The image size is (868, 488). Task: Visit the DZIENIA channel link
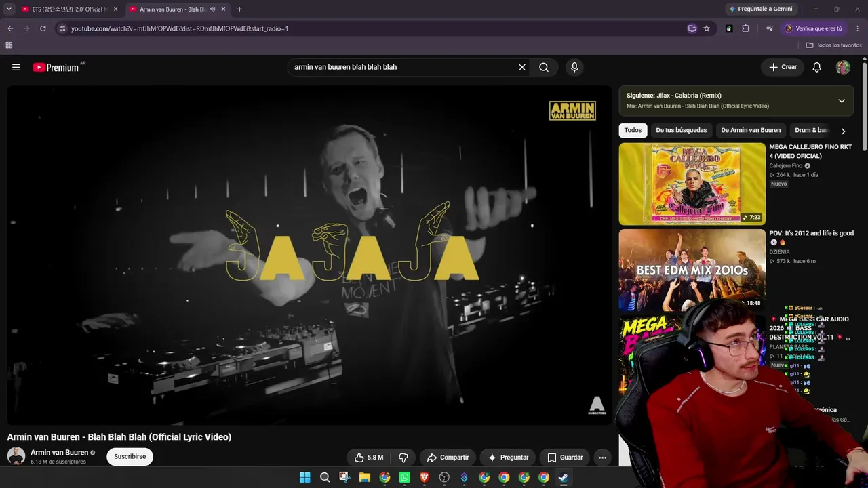coord(779,252)
